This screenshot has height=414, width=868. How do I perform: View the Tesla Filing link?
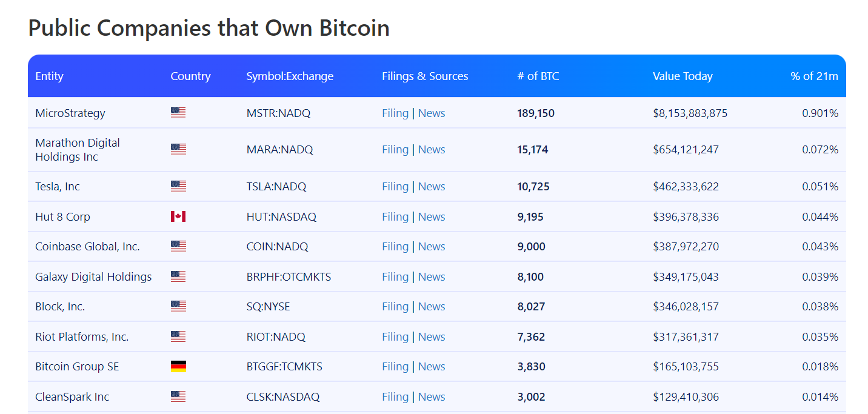pyautogui.click(x=395, y=187)
